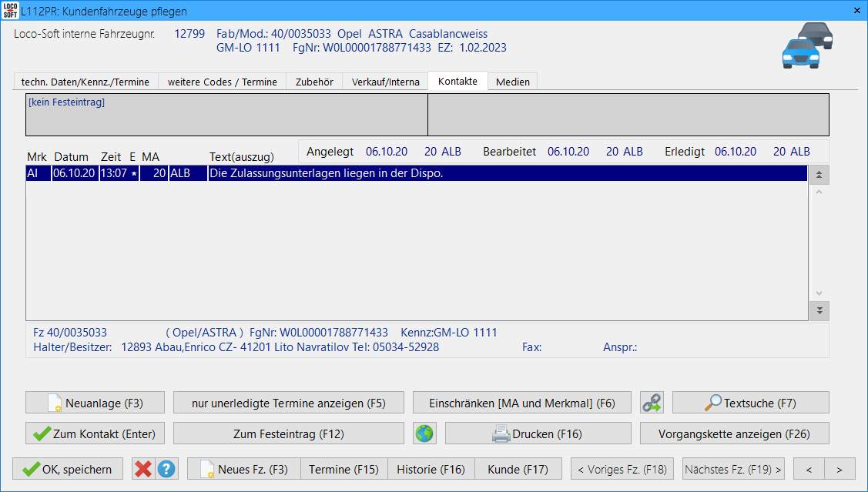Jump to top of list with double-up arrow
Image resolution: width=868 pixels, height=492 pixels.
pyautogui.click(x=819, y=175)
